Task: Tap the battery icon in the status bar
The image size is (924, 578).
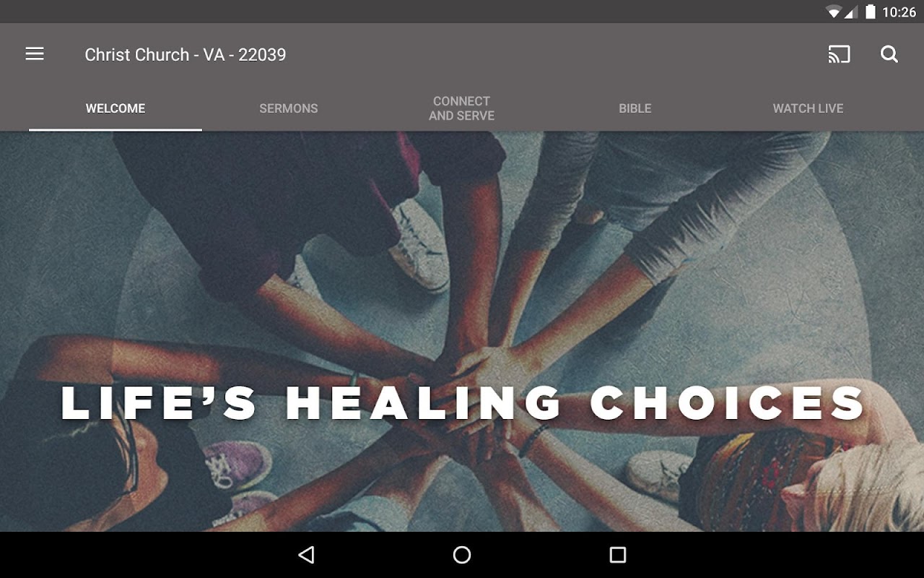Action: point(871,12)
